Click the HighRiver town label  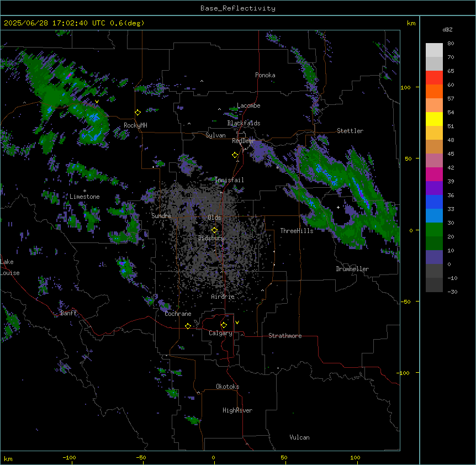tap(237, 410)
